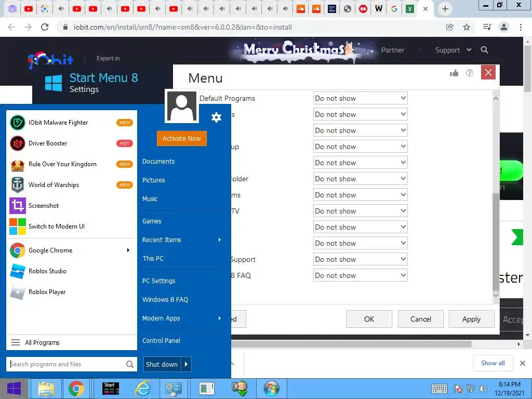
Task: Click the website search magnifier icon
Action: pyautogui.click(x=485, y=50)
